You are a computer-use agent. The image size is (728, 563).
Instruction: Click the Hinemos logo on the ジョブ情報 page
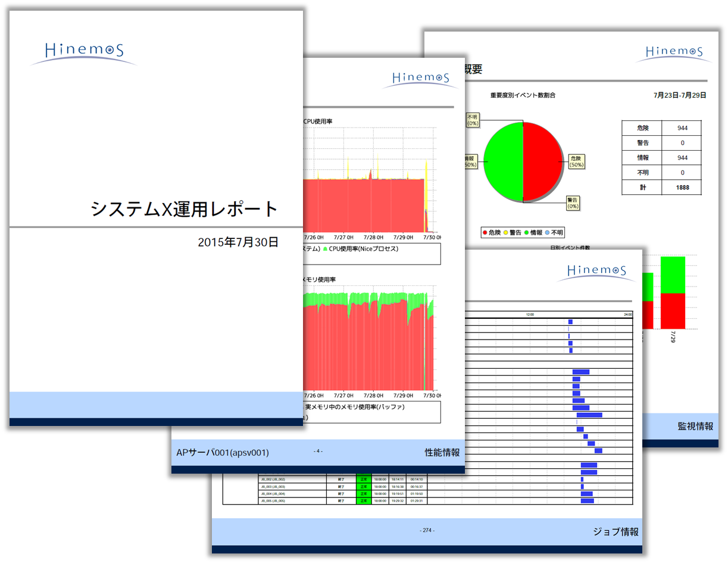(596, 272)
